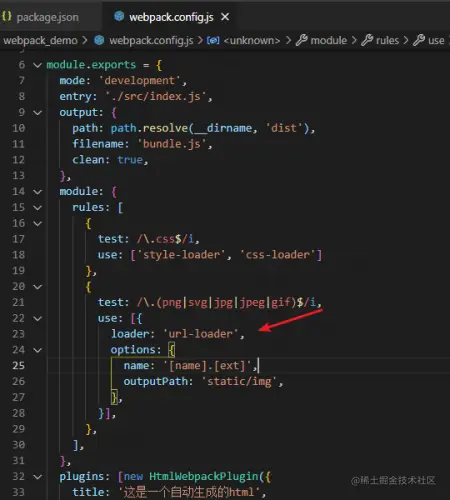
Task: Click the 'dist' string on line 10
Action: coord(284,128)
